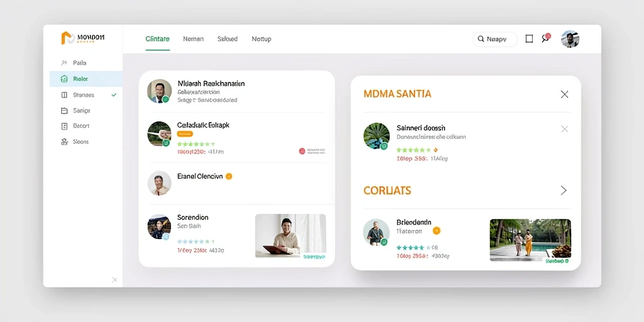The height and width of the screenshot is (322, 644).
Task: Open notifications icon with red badge
Action: click(x=546, y=38)
